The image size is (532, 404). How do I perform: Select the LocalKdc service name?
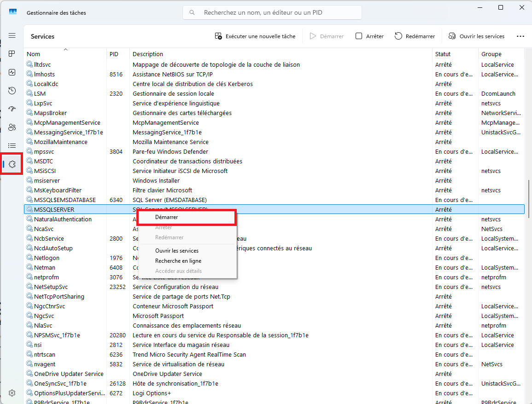pyautogui.click(x=46, y=84)
